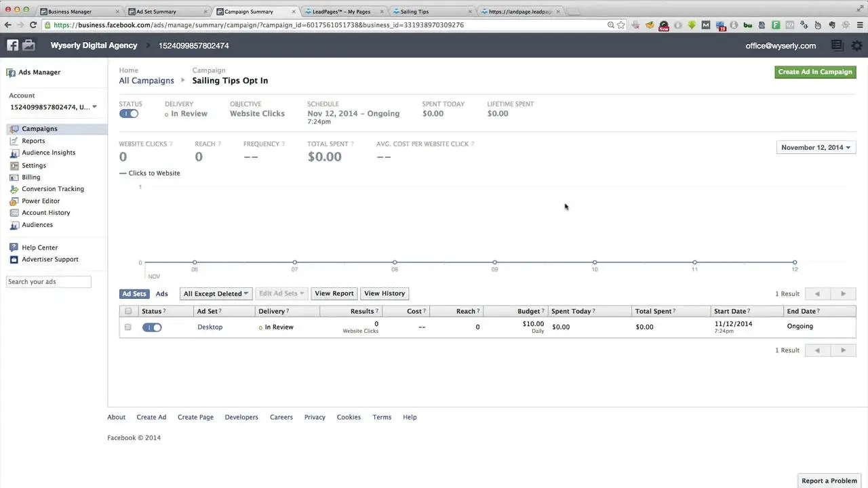Click the View History button
Image resolution: width=868 pixels, height=488 pixels.
point(384,293)
